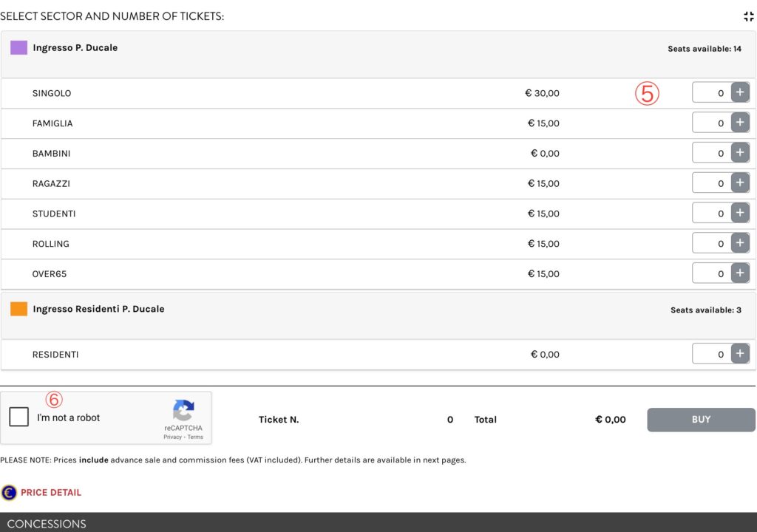Image resolution: width=757 pixels, height=532 pixels.
Task: Click the BUY button
Action: click(701, 420)
